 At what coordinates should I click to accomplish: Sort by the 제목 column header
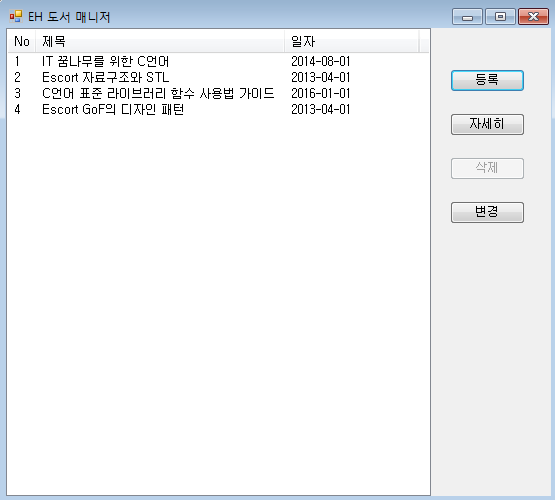(160, 42)
